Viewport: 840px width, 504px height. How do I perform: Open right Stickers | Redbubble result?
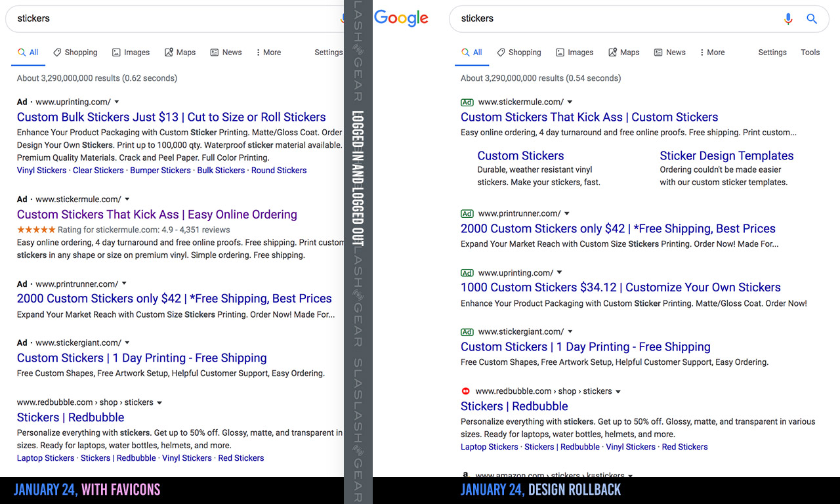tap(514, 406)
